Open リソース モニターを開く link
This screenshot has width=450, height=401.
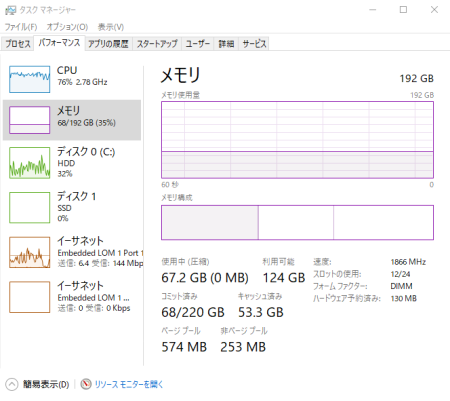coord(129,384)
